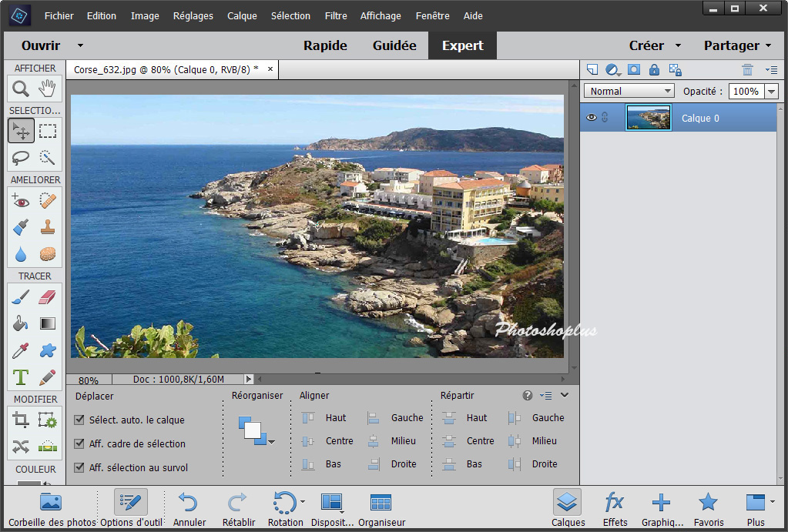Screen dimensions: 788x532
Task: Select the Hand tool
Action: click(48, 89)
